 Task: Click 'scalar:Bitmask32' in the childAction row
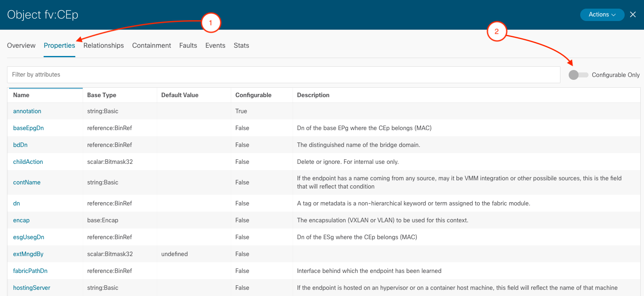110,162
